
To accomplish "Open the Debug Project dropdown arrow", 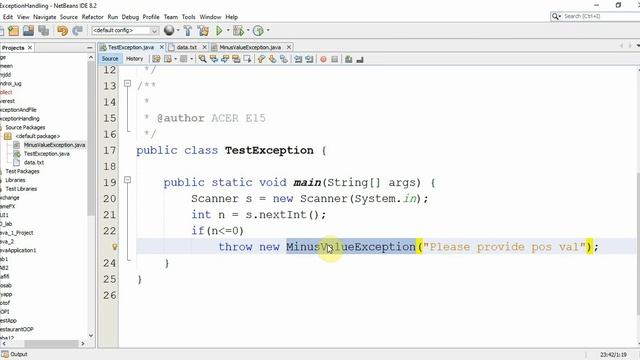I will click(x=248, y=31).
